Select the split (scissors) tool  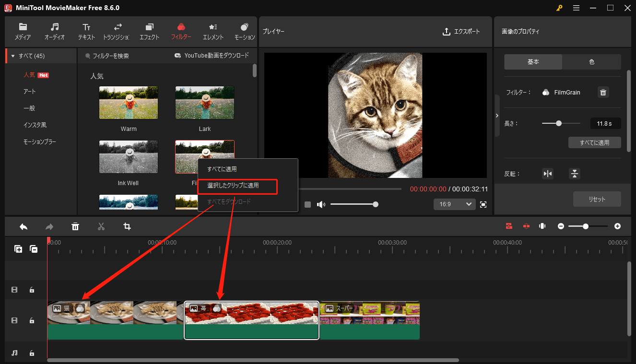[x=101, y=226]
